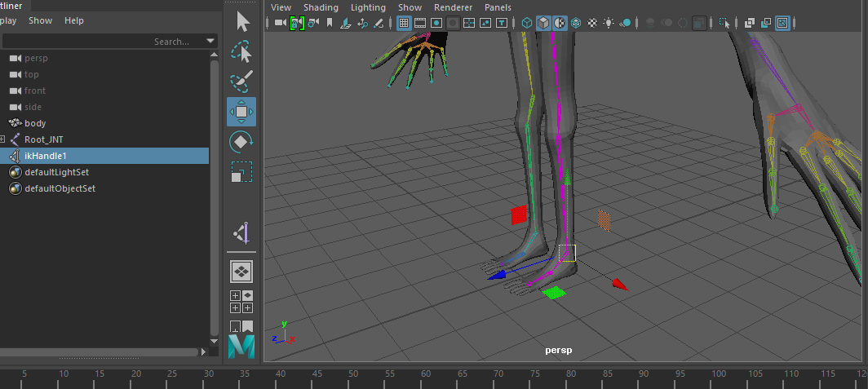Jump to frame 60 on the timeline

click(426, 374)
